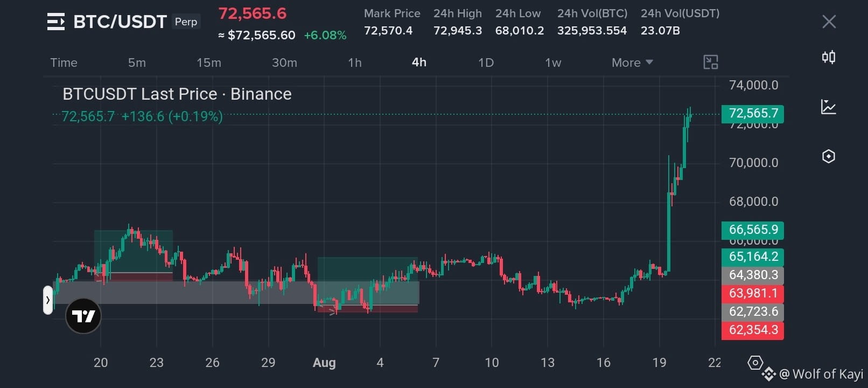Click the 74,000.0 price axis label

tap(753, 85)
